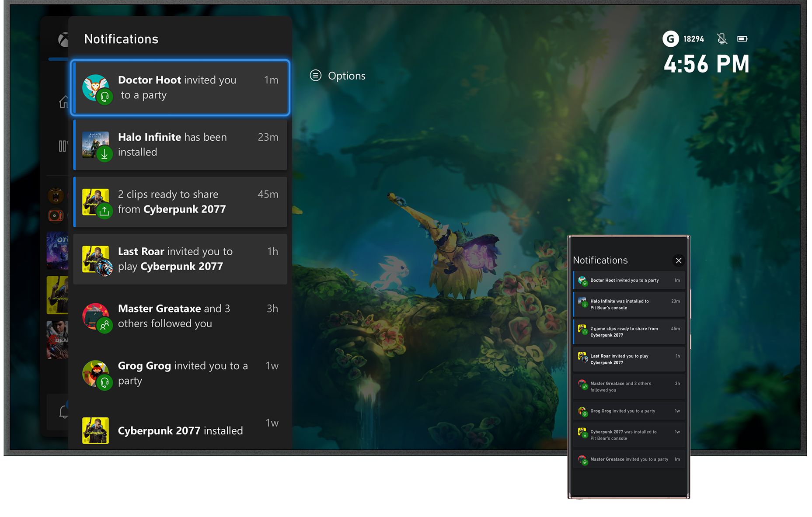Click Cyberpunk 2077 installed game art thumbnail
Screen dimensions: 812x517
click(95, 430)
